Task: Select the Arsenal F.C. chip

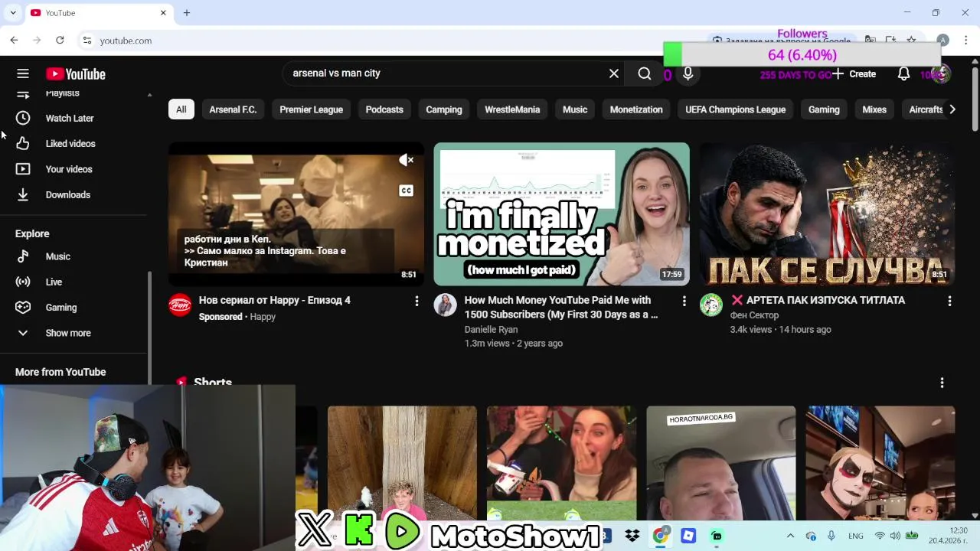Action: pos(233,109)
